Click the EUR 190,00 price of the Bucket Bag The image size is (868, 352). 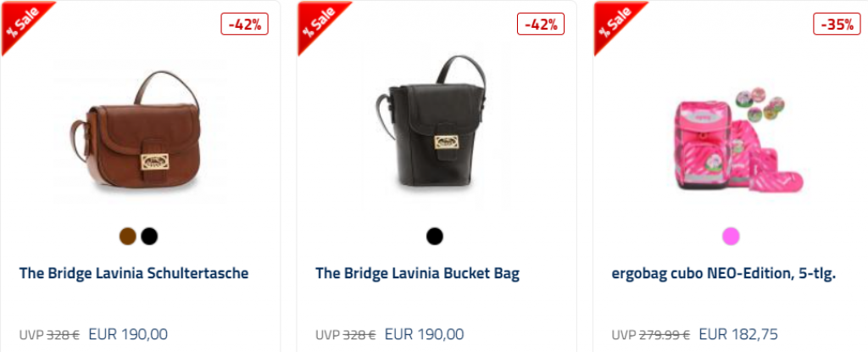[424, 334]
